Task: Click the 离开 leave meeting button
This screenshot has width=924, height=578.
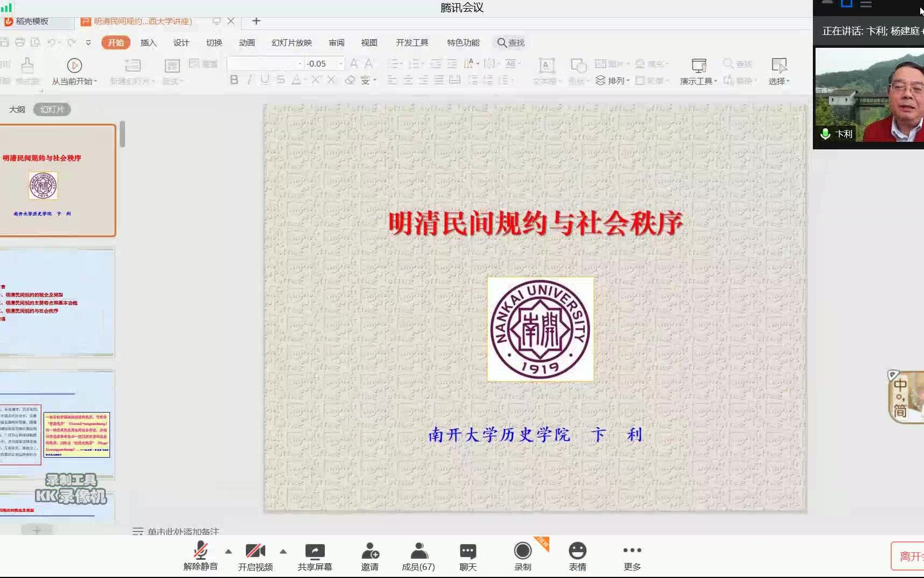Action: (908, 556)
